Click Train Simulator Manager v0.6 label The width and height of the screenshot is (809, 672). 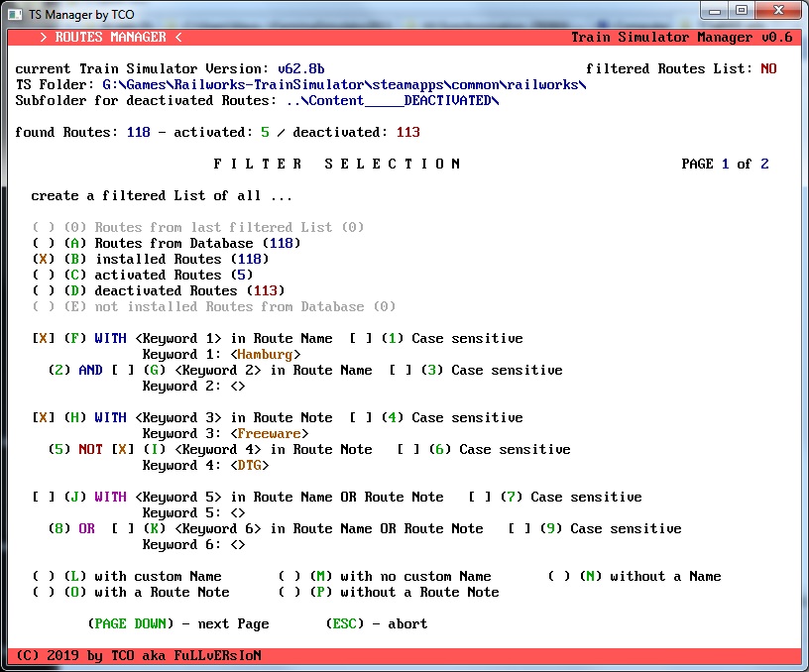(x=681, y=37)
